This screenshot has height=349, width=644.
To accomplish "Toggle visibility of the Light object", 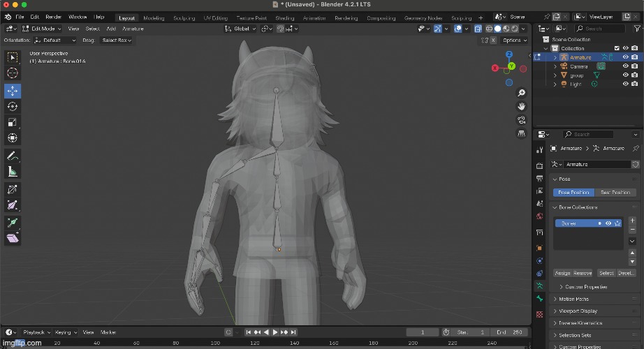I will coord(625,84).
